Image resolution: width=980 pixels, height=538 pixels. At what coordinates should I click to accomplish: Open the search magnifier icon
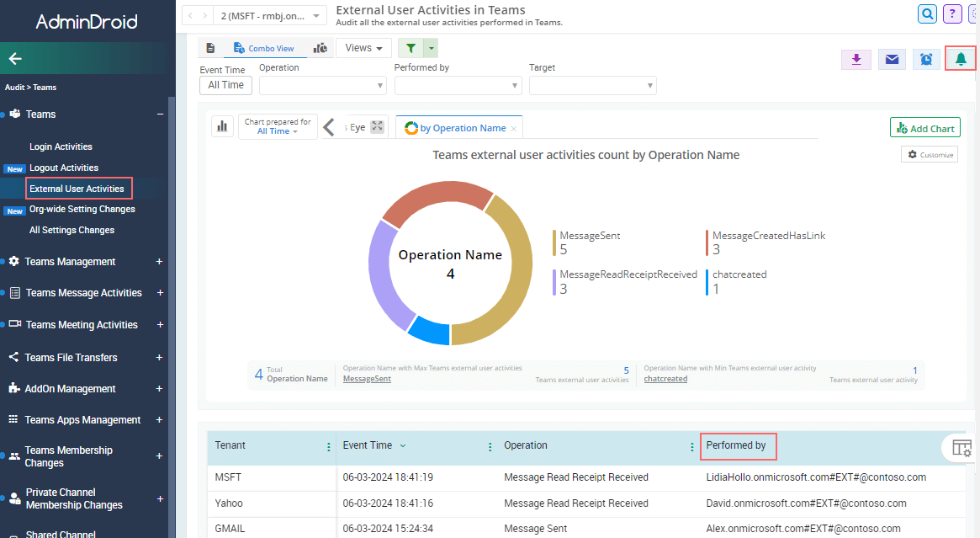click(926, 14)
